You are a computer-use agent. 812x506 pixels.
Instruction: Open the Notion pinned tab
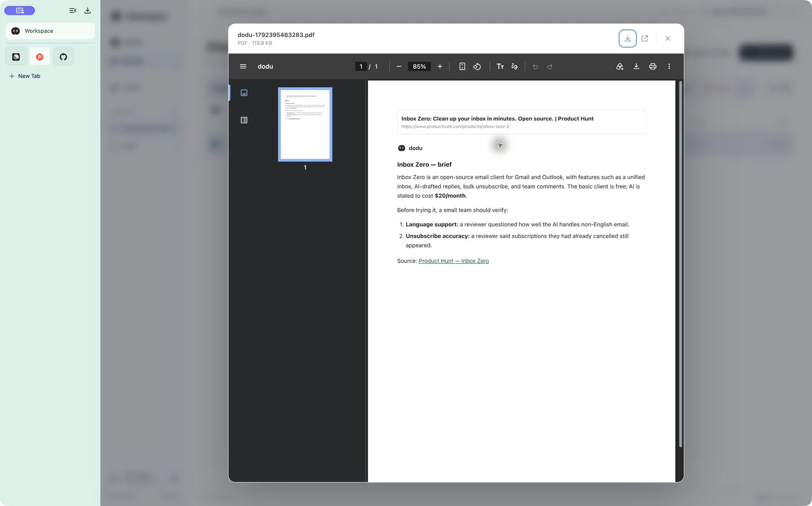tap(16, 57)
